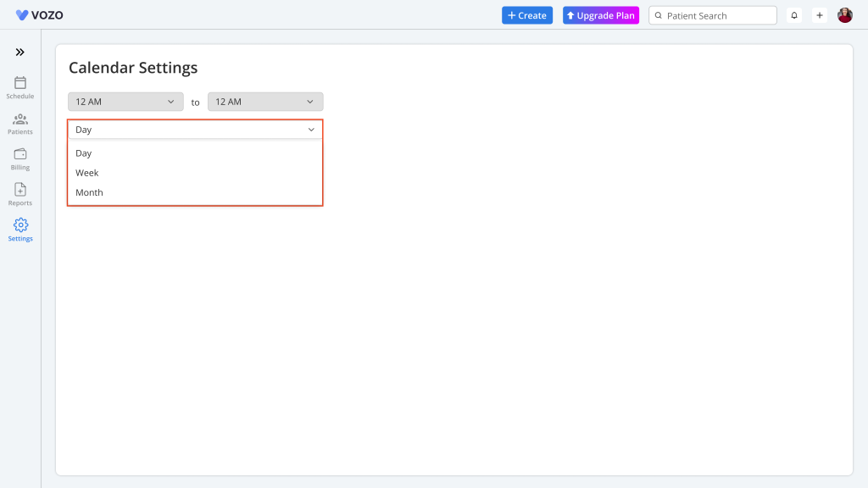Click the notification bell icon
This screenshot has width=868, height=488.
coord(794,15)
